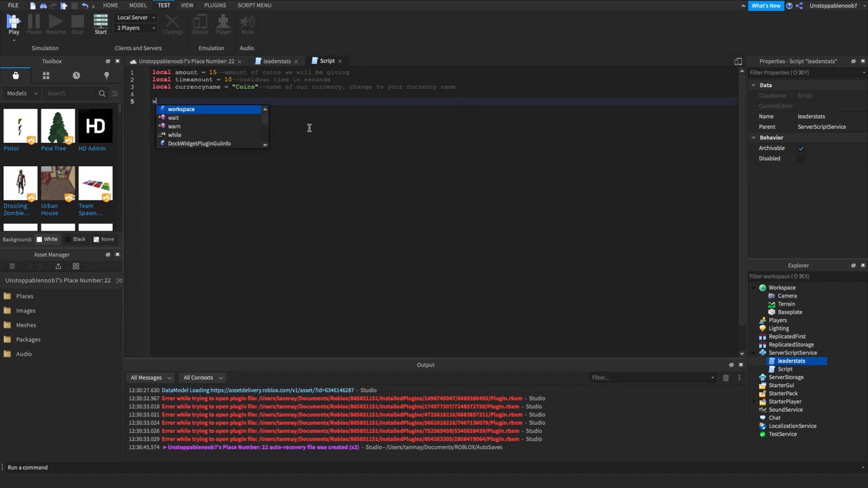Choose workspace from autocomplete list
The height and width of the screenshot is (488, 868).
tap(210, 109)
